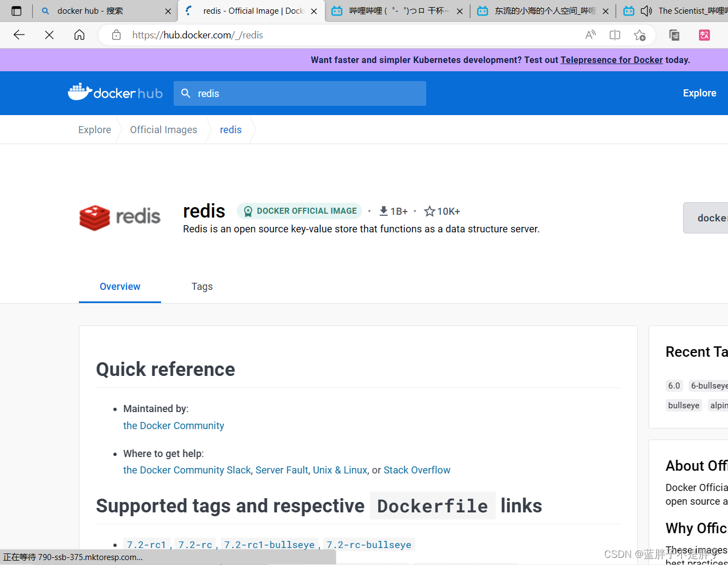Image resolution: width=728 pixels, height=565 pixels.
Task: Close the docker hub search tab
Action: tap(168, 11)
